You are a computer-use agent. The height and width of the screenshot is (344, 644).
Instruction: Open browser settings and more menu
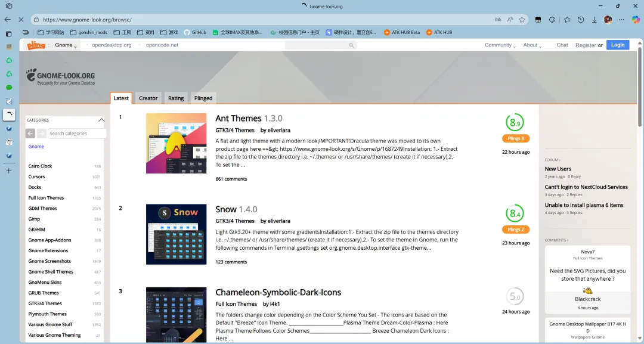tap(621, 19)
